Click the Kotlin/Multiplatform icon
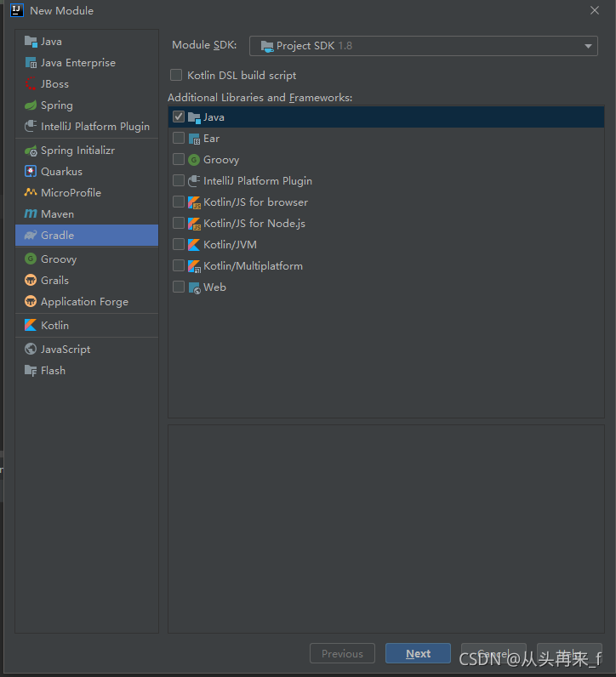Image resolution: width=616 pixels, height=677 pixels. [x=194, y=266]
